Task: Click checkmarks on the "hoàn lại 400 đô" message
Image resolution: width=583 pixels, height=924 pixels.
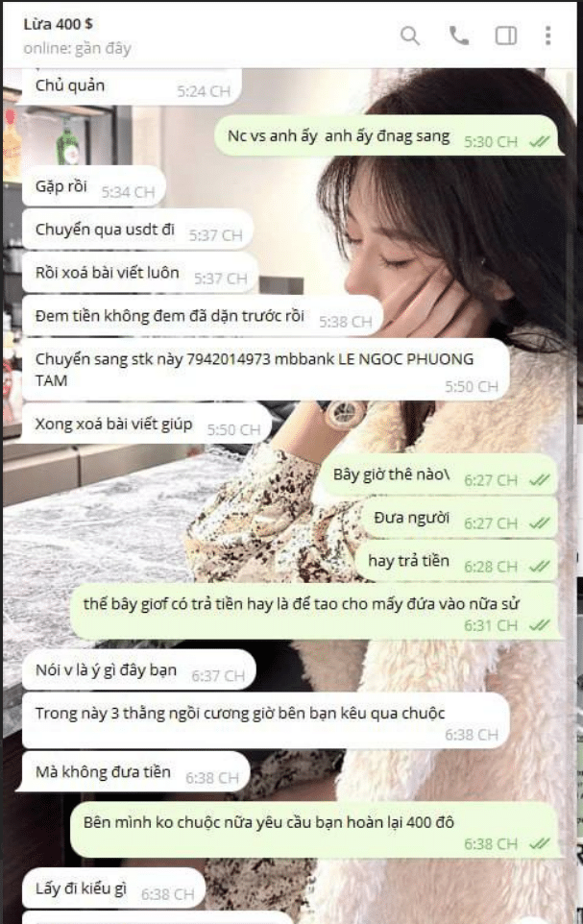Action: [540, 844]
